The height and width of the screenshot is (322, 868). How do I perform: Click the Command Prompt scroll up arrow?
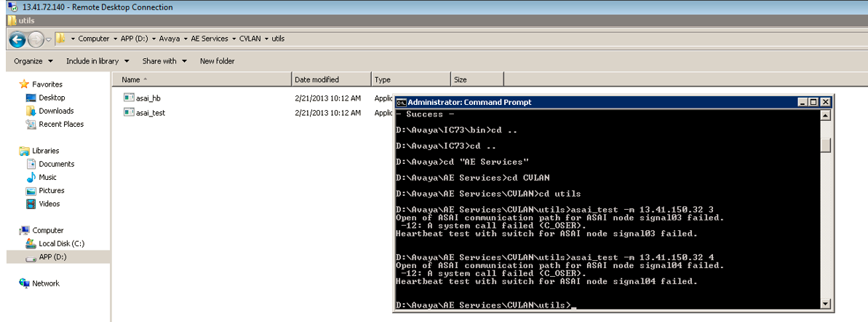coord(825,114)
